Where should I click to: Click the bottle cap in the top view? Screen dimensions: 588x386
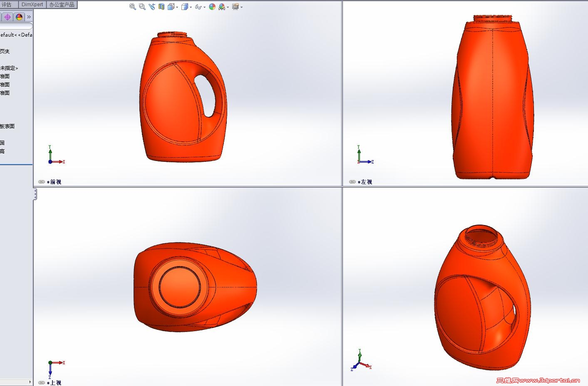(180, 287)
